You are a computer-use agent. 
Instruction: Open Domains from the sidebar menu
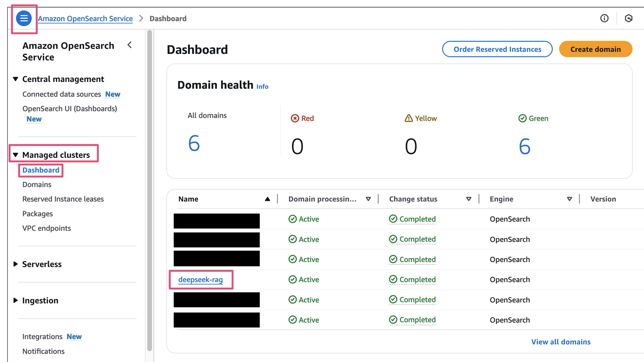click(x=37, y=184)
